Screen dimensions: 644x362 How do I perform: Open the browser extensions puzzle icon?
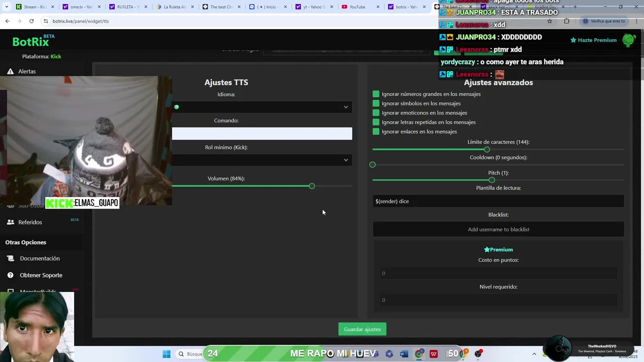coord(567,21)
